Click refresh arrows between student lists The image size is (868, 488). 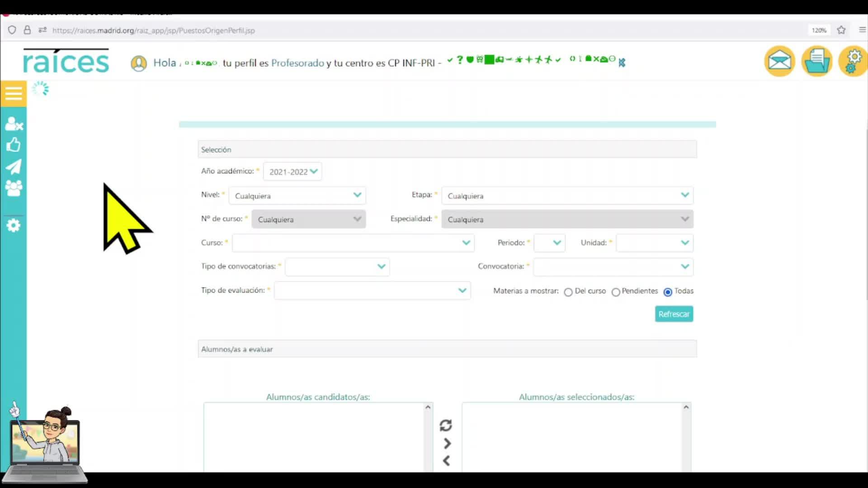pos(446,425)
